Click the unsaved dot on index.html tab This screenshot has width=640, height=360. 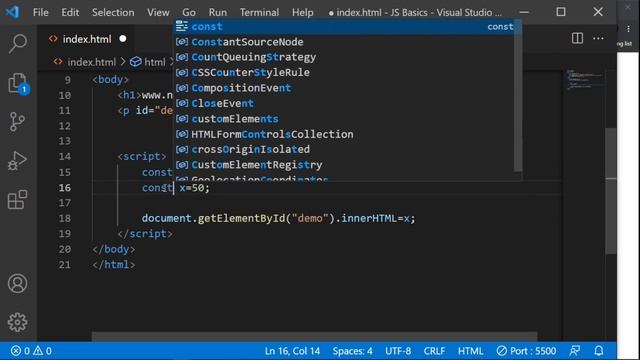(123, 39)
